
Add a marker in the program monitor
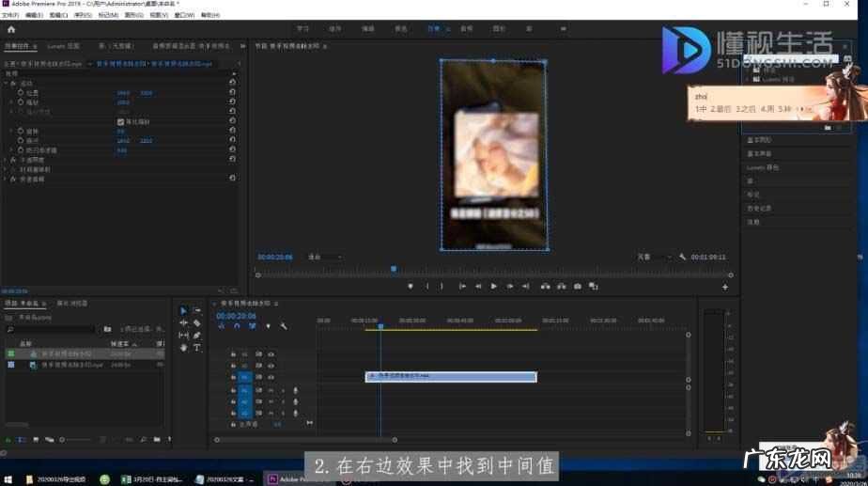pos(411,286)
